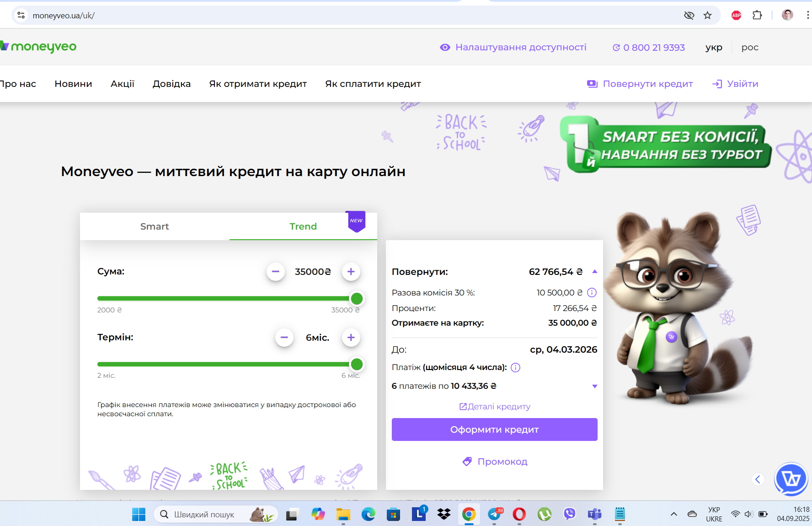This screenshot has height=526, width=812.
Task: Open the Довідка menu item
Action: click(x=171, y=84)
